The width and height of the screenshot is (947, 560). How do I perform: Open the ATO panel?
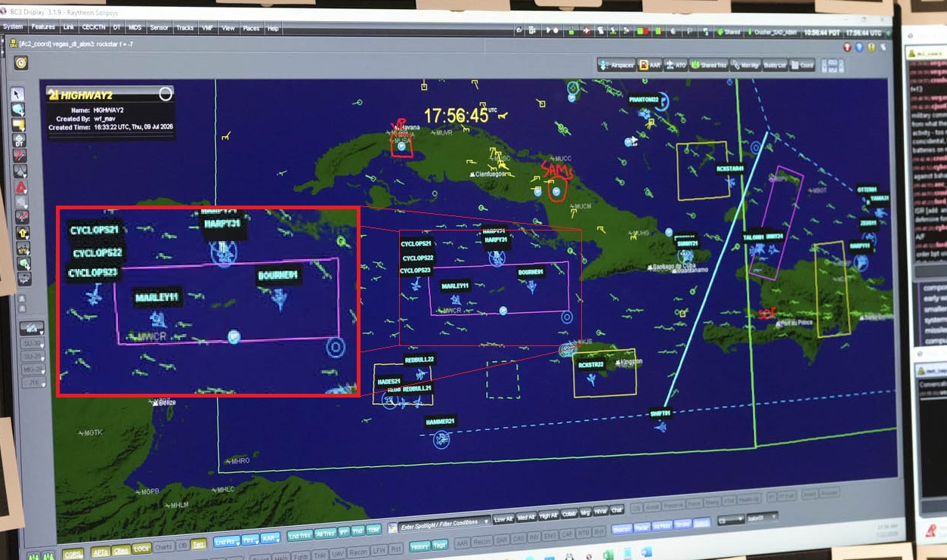676,65
